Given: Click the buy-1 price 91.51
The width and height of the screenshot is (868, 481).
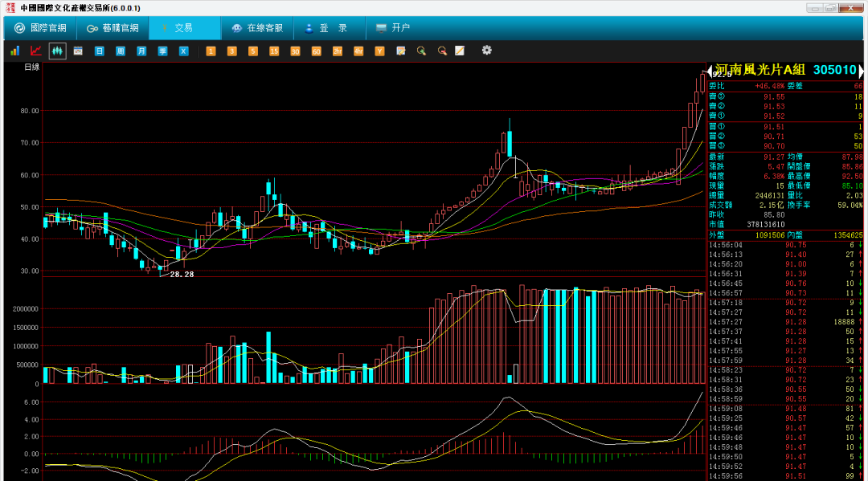Looking at the screenshot, I should pyautogui.click(x=774, y=127).
